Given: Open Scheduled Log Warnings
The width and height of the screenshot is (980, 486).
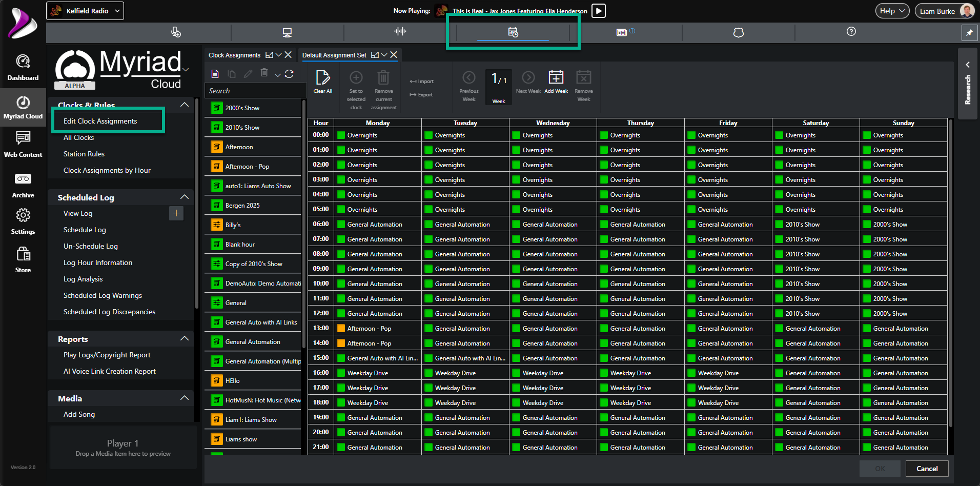Looking at the screenshot, I should [x=103, y=295].
